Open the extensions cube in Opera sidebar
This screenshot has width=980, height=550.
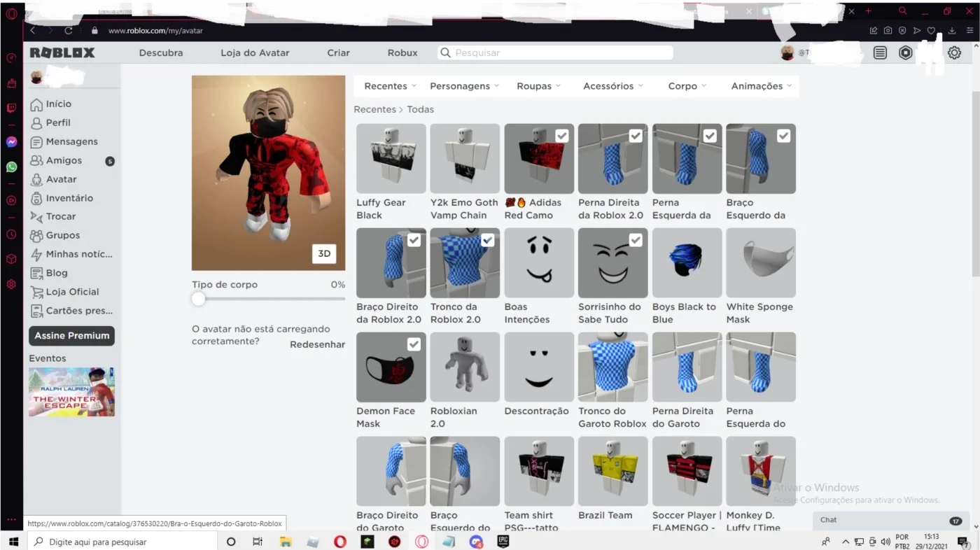pyautogui.click(x=11, y=259)
